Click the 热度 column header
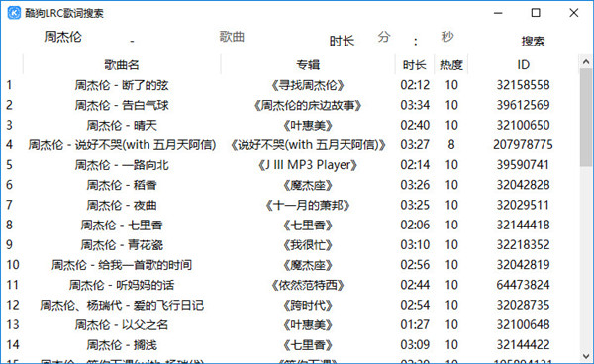Image resolution: width=594 pixels, height=364 pixels. (x=450, y=64)
